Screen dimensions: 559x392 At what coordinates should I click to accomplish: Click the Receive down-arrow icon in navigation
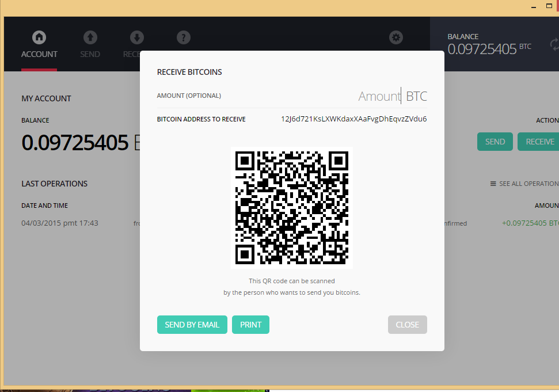pyautogui.click(x=136, y=38)
